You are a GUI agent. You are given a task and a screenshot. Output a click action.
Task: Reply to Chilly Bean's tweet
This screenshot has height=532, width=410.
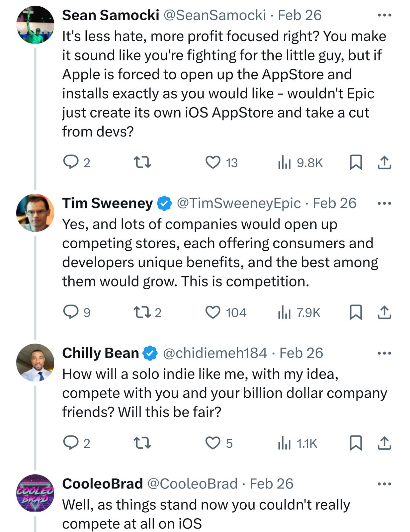[x=71, y=443]
